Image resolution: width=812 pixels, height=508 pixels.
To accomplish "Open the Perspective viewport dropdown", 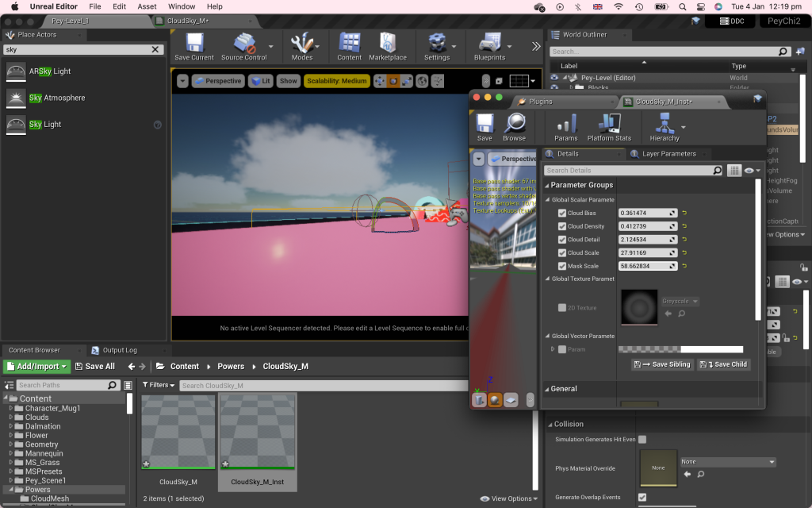I will (217, 81).
